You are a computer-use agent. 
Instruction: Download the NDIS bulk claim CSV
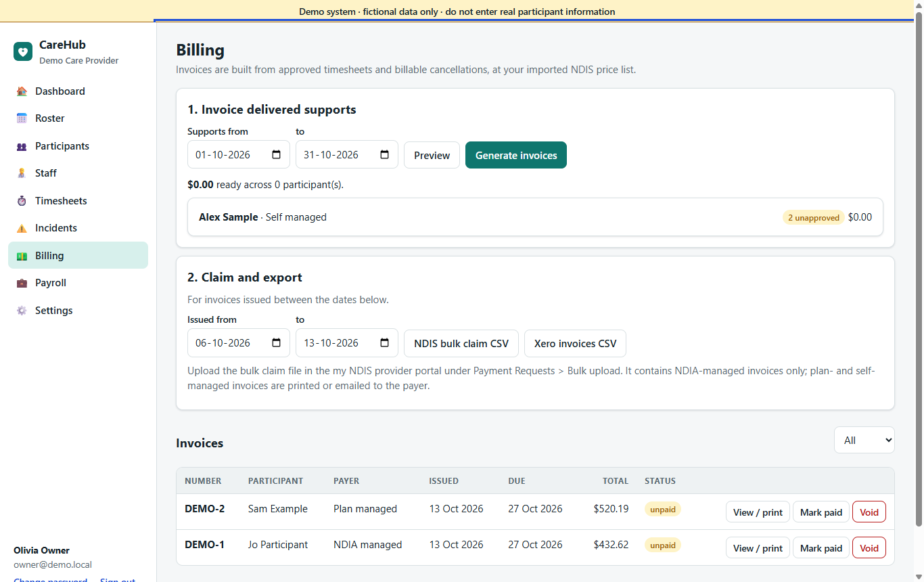pyautogui.click(x=461, y=343)
